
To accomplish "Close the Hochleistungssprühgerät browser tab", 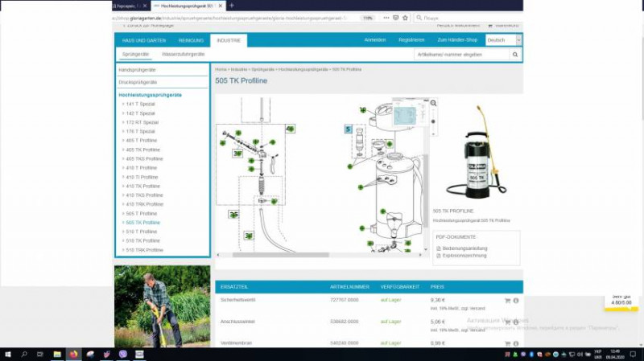I will [x=221, y=6].
